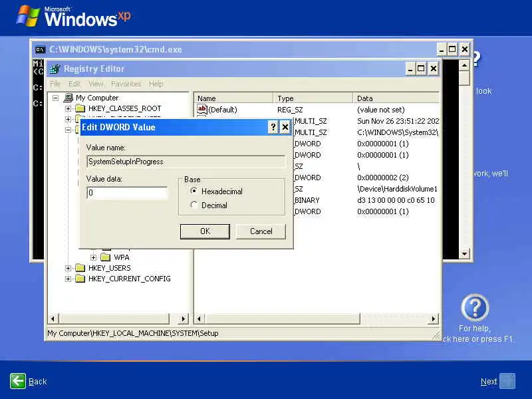Maximize the cmd.exe window
The height and width of the screenshot is (399, 532).
pos(452,49)
